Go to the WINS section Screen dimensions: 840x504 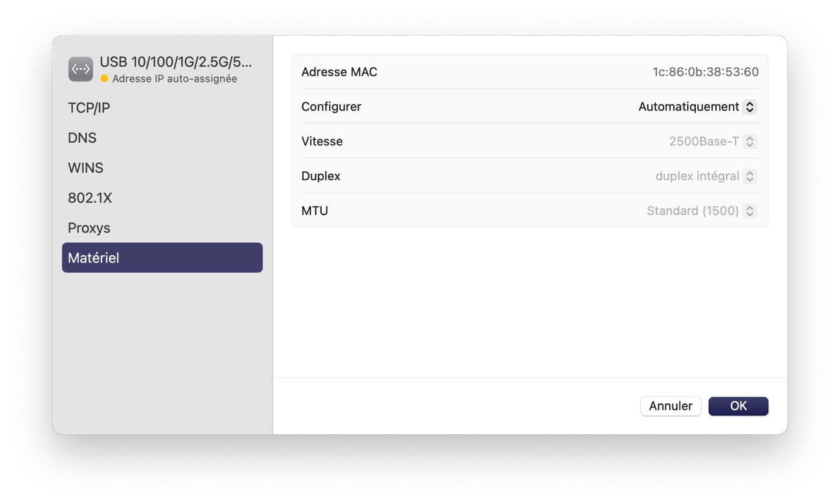pyautogui.click(x=85, y=168)
